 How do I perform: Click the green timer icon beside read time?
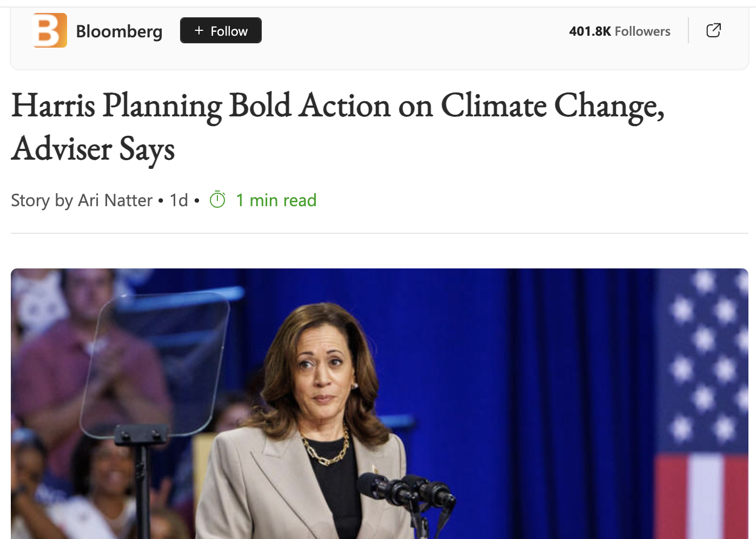(217, 200)
